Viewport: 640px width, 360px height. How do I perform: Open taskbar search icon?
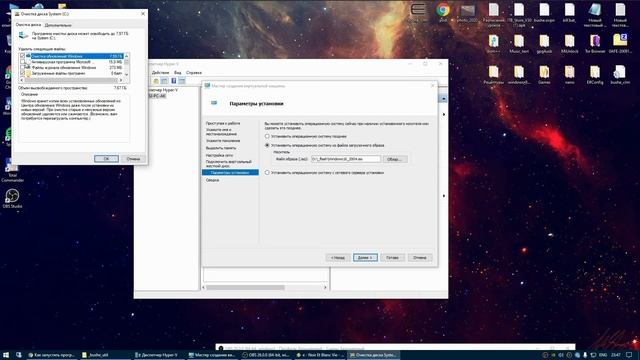coord(19,355)
